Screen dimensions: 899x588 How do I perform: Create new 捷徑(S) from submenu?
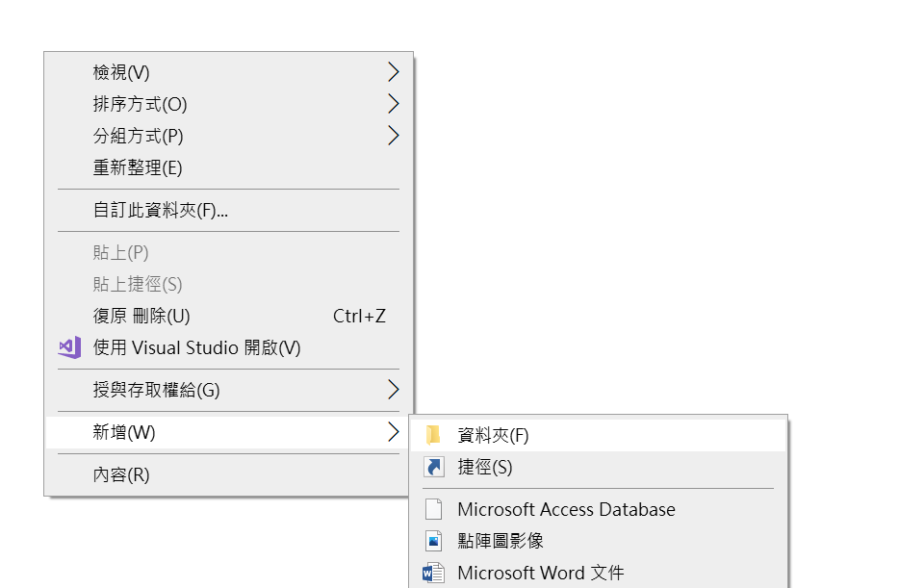(599, 467)
